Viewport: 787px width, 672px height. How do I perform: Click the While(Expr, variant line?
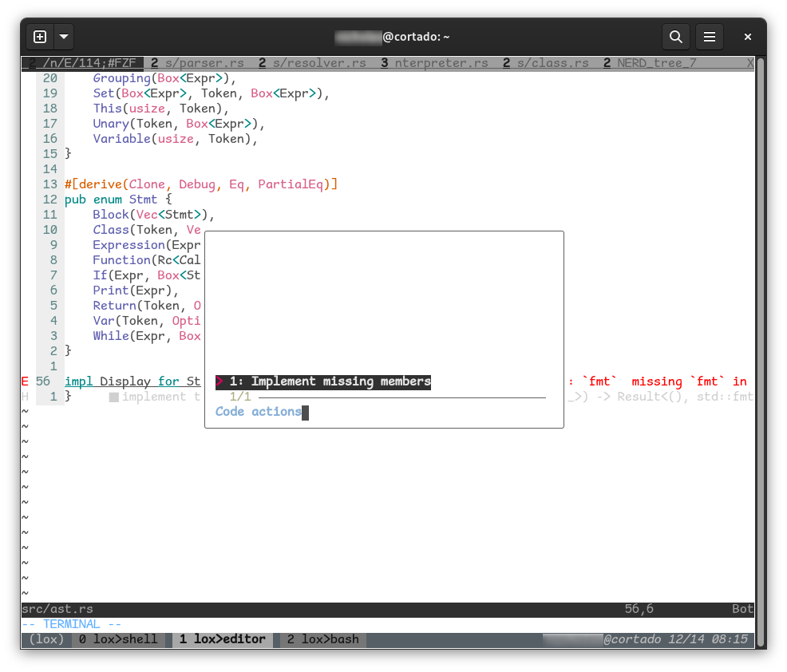click(147, 336)
